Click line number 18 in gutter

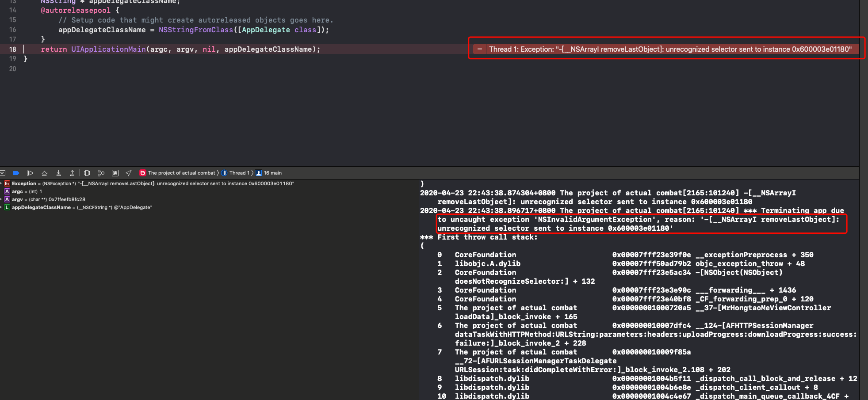point(12,49)
